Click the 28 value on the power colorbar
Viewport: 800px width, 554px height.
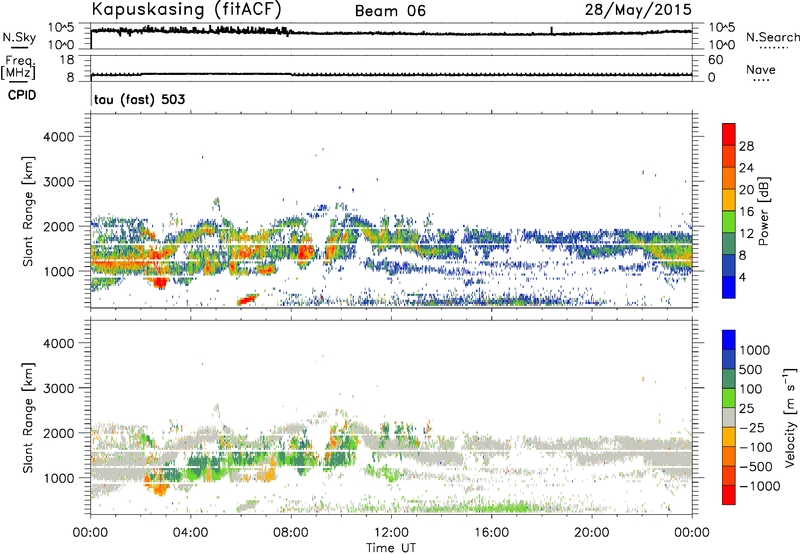(x=746, y=146)
